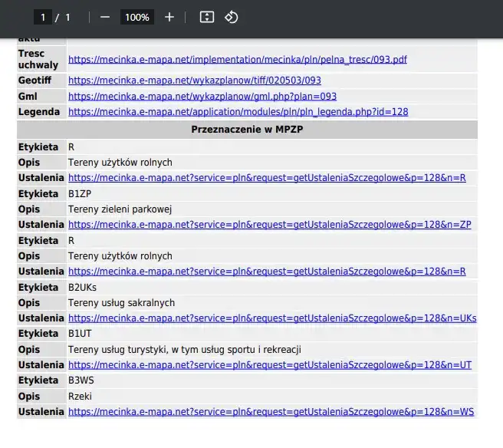Click the page number input field
Image resolution: width=503 pixels, height=448 pixels.
pyautogui.click(x=43, y=17)
